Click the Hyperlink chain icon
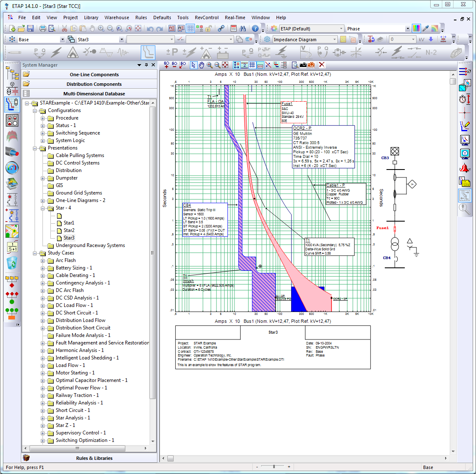The width and height of the screenshot is (476, 474). [x=221, y=29]
